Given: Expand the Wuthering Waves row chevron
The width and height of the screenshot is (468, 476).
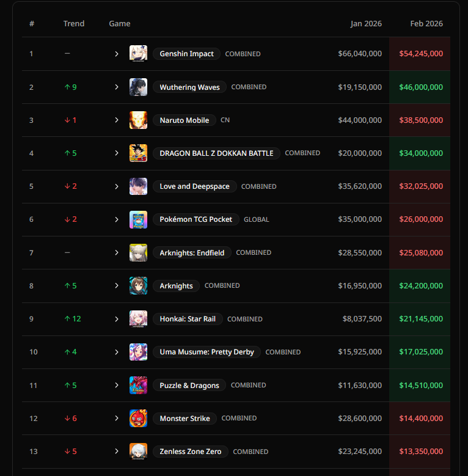Looking at the screenshot, I should [117, 87].
